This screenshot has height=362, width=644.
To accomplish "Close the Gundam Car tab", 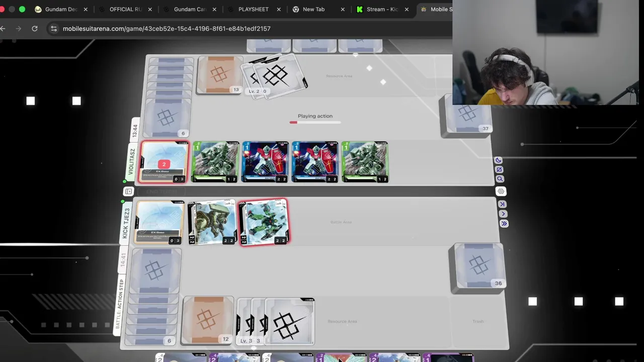I will pos(214,9).
